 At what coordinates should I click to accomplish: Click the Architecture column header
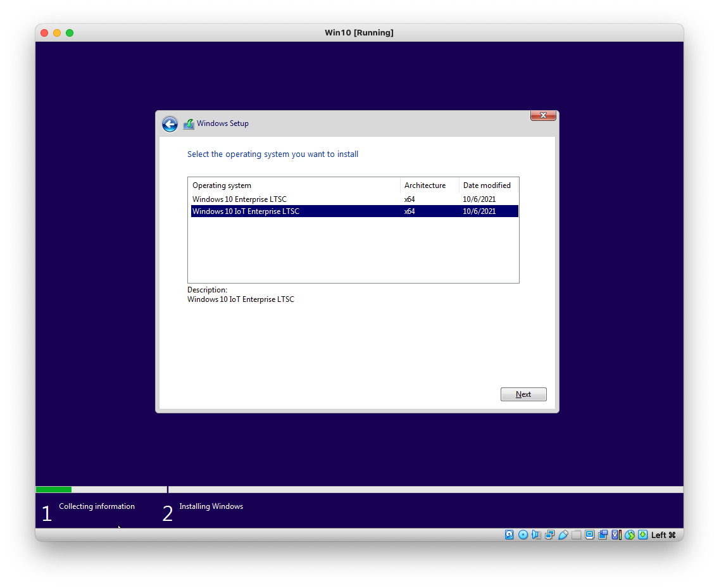(x=429, y=185)
